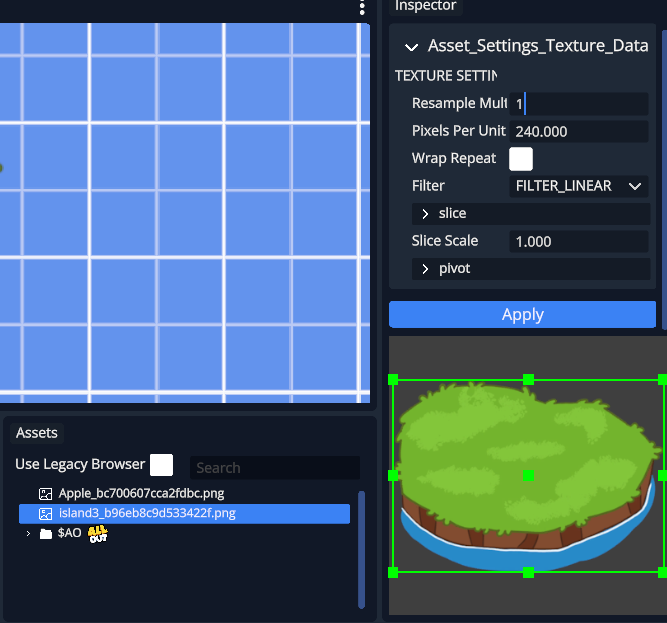Click the bottom-left green corner handle of preview
Viewport: 667px width, 623px height.
(393, 572)
